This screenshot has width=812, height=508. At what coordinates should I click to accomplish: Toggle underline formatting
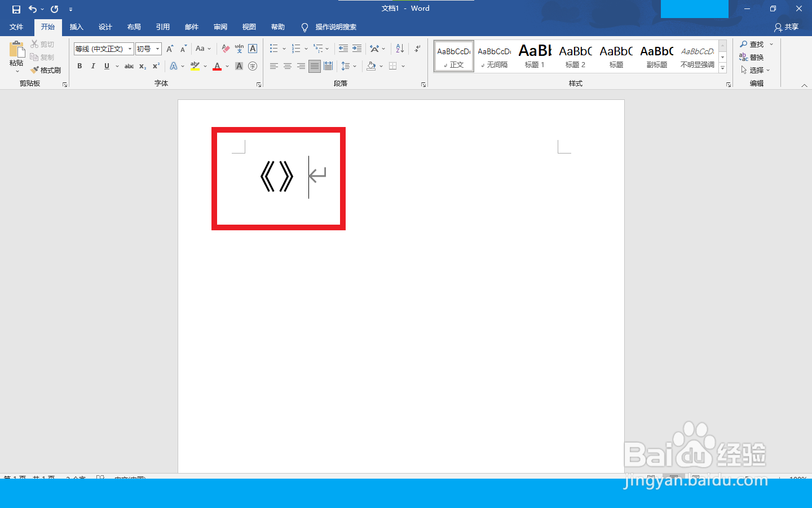click(x=107, y=66)
